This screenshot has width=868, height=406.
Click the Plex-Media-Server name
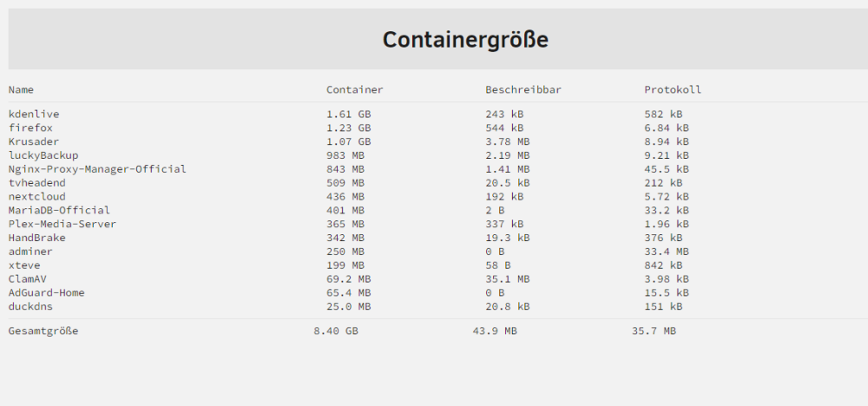(62, 224)
